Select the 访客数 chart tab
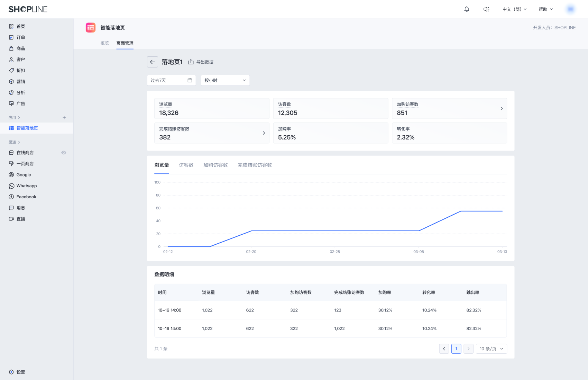This screenshot has height=380, width=588. pyautogui.click(x=186, y=165)
